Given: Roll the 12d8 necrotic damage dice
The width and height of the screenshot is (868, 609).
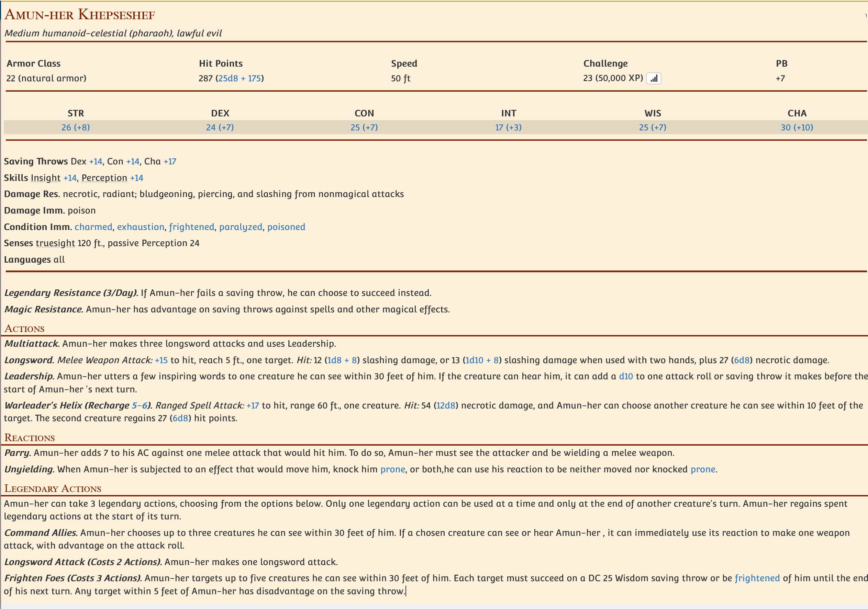Looking at the screenshot, I should click(446, 406).
